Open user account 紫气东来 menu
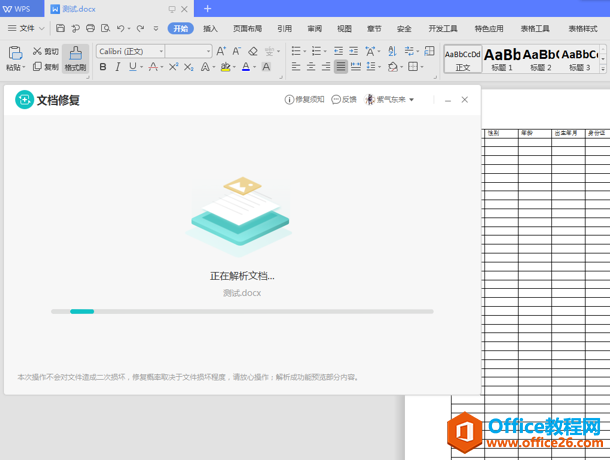The height and width of the screenshot is (460, 610). (x=389, y=100)
